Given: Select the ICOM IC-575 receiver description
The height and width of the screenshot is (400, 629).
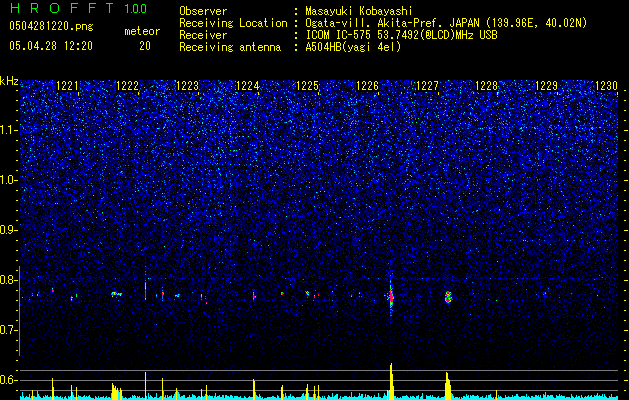Looking at the screenshot, I should [x=401, y=35].
